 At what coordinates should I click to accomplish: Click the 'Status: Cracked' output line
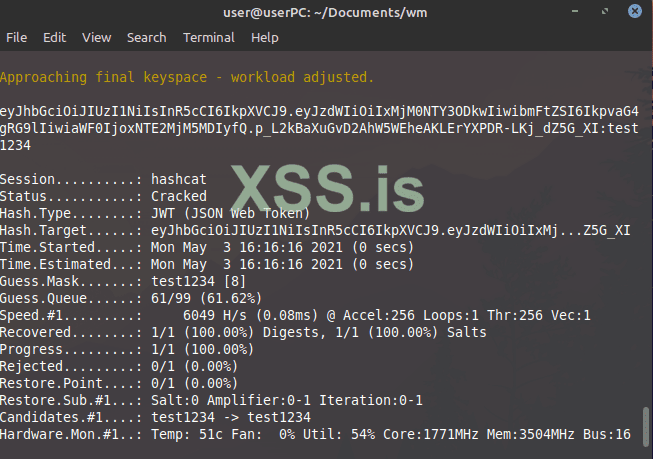pos(104,196)
